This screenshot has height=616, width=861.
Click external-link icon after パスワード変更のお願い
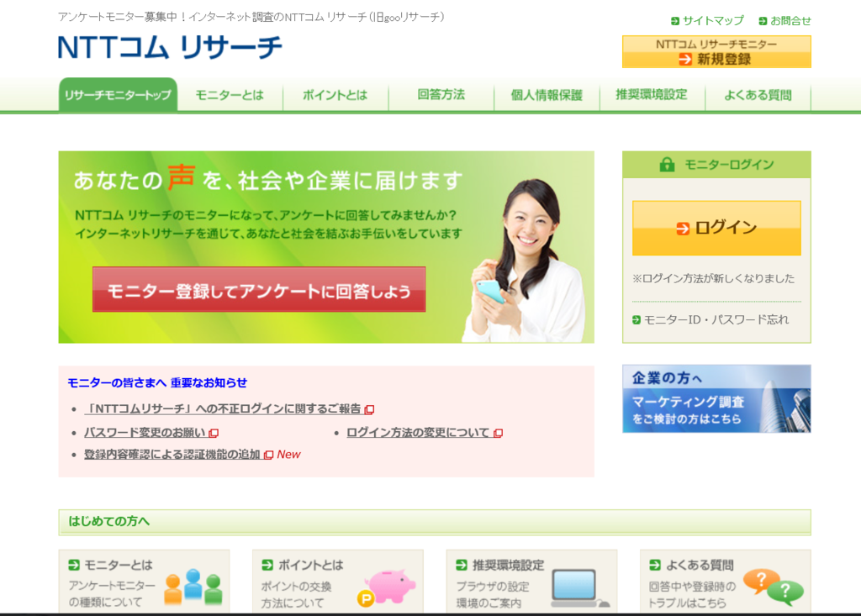click(214, 433)
